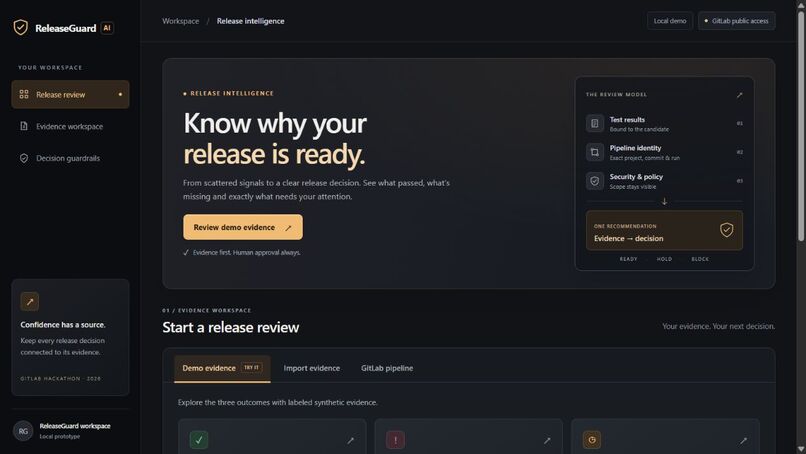Click the Workspace breadcrumb link
The height and width of the screenshot is (454, 806).
(180, 21)
